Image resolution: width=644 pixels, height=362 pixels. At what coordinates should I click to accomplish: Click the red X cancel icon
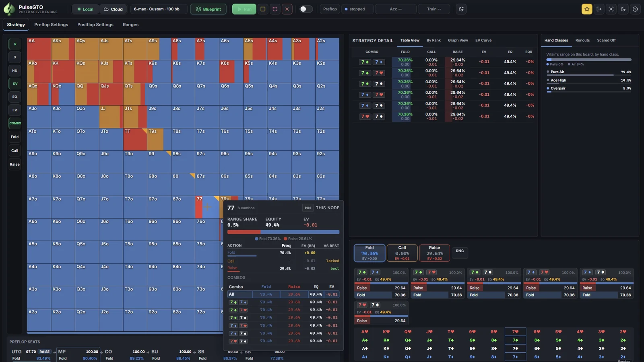pos(287,9)
